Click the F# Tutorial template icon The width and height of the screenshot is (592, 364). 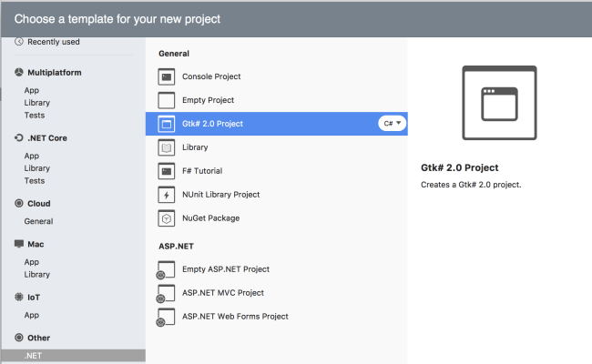[166, 171]
